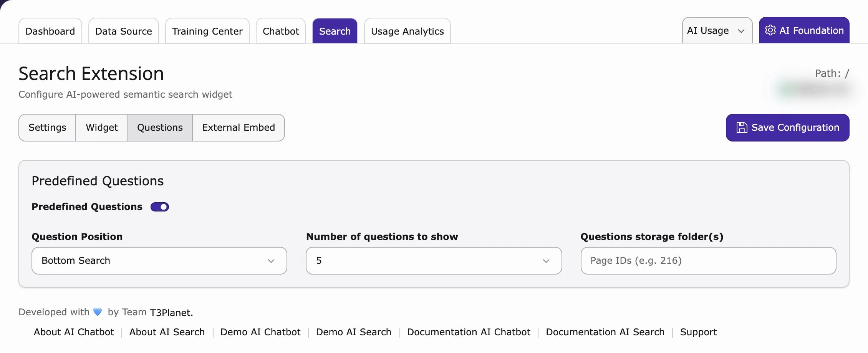Open the About AI Chatbot link

click(x=74, y=332)
